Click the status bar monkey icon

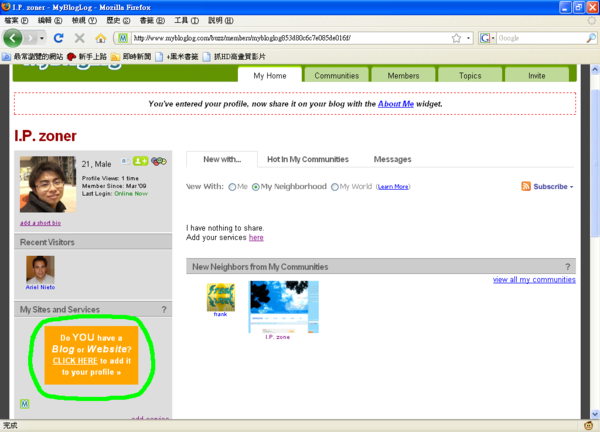[589, 425]
